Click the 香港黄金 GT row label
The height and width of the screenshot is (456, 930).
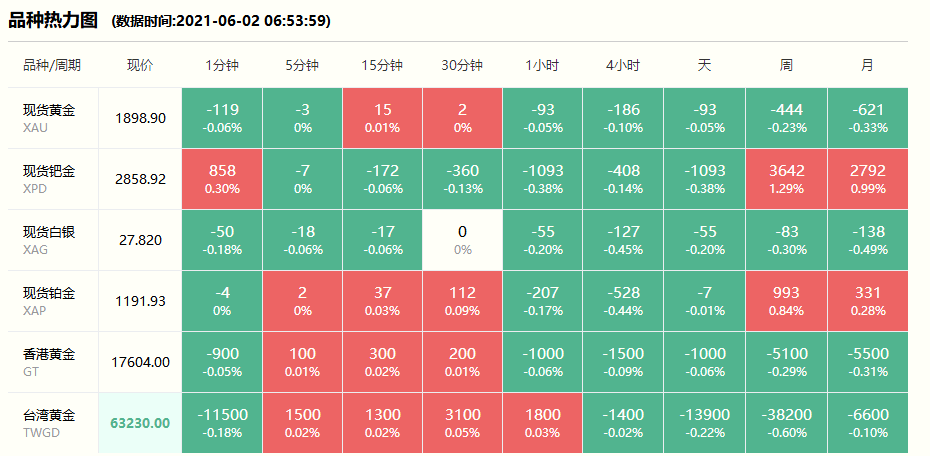49,361
